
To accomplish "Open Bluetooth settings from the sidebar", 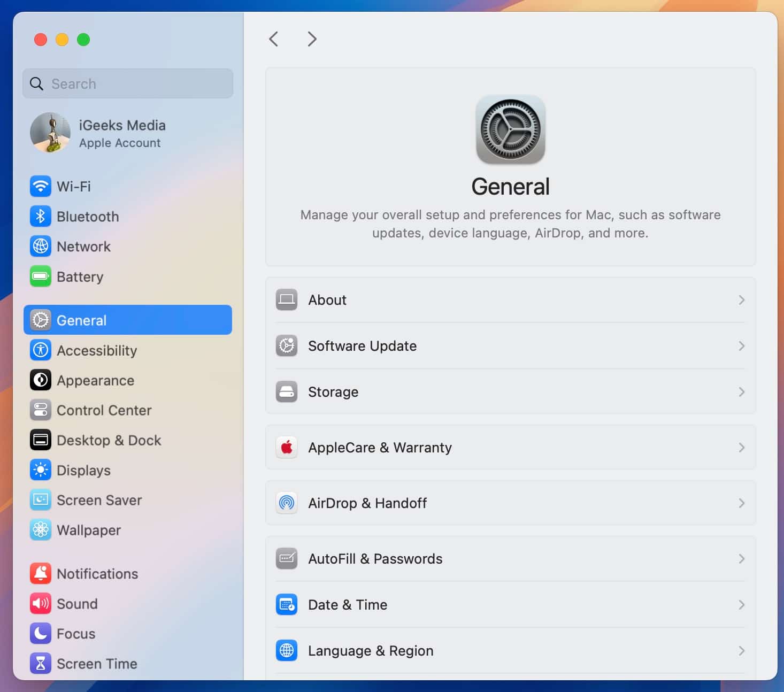I will click(40, 216).
